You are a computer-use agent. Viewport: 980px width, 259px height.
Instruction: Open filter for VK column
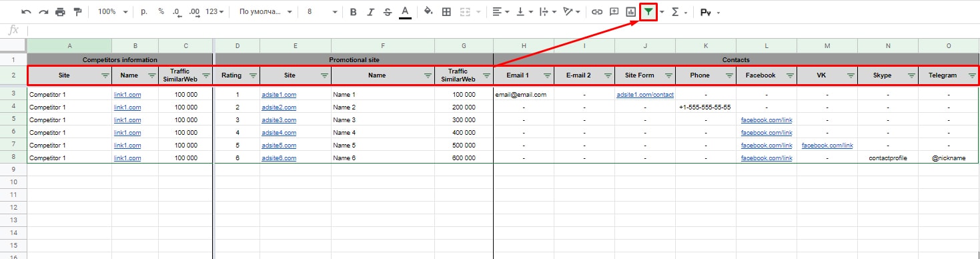pos(851,75)
